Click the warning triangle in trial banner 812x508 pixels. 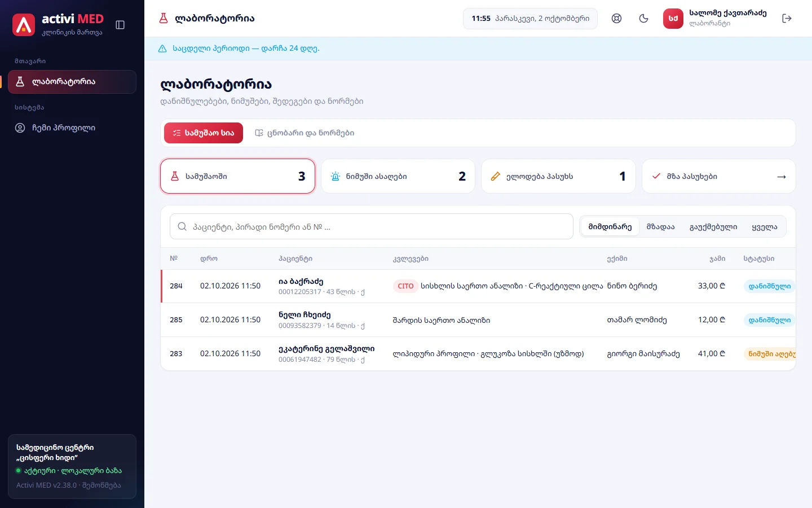[162, 49]
